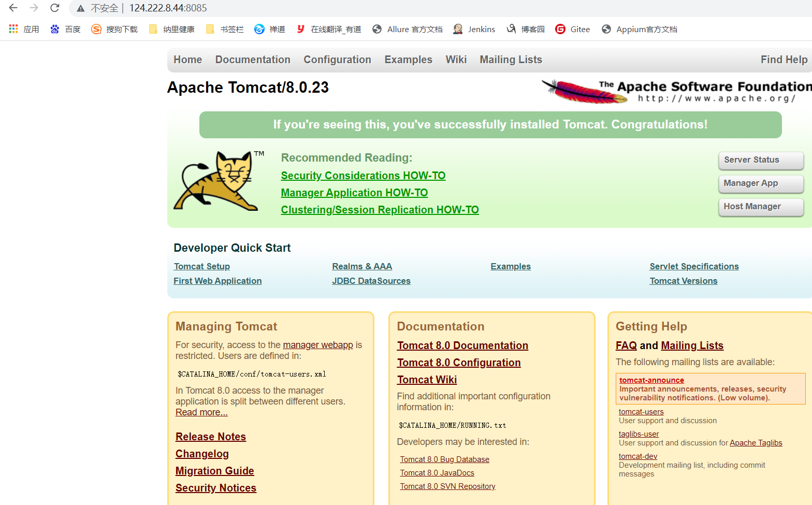The image size is (812, 505).
Task: Open the Wiki nav item
Action: (456, 60)
